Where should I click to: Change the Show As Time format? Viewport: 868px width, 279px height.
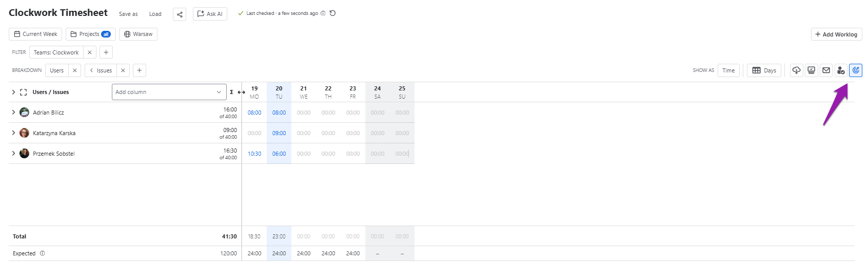point(728,70)
